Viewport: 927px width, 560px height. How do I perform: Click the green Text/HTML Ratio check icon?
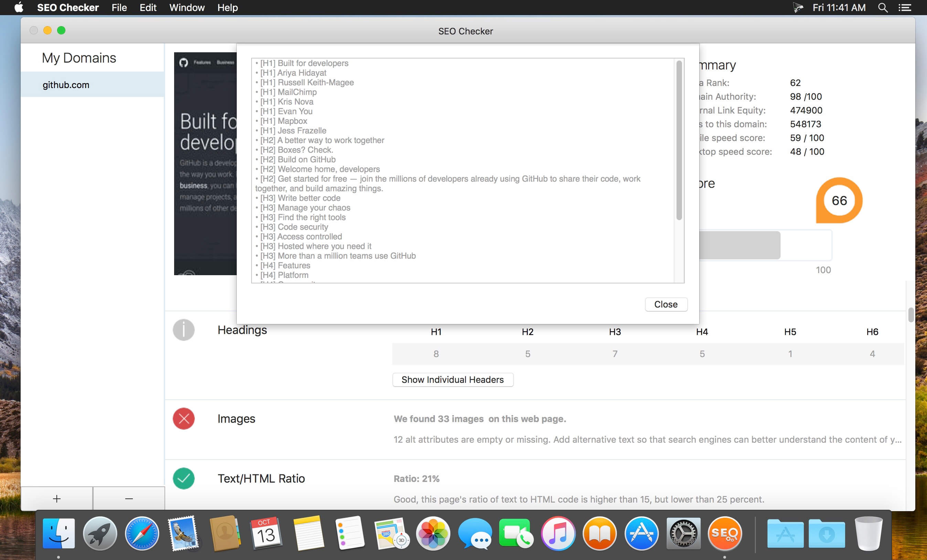(184, 478)
